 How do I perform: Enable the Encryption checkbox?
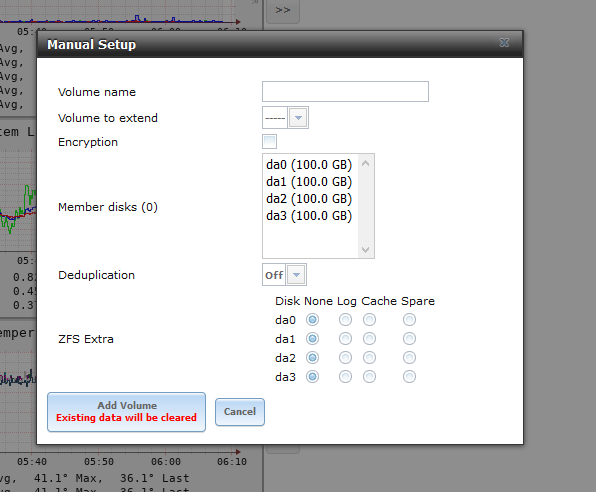coord(269,141)
